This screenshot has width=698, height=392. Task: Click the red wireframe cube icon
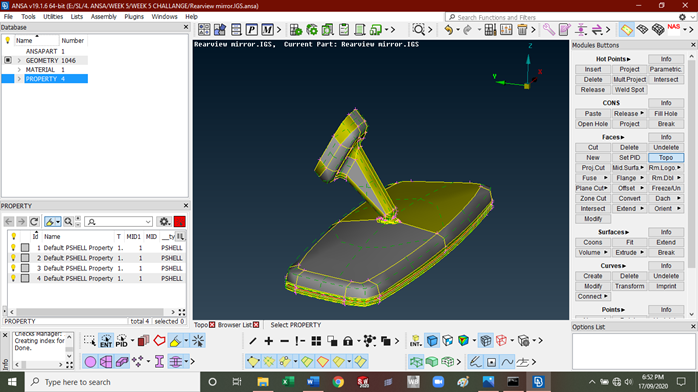tap(501, 341)
